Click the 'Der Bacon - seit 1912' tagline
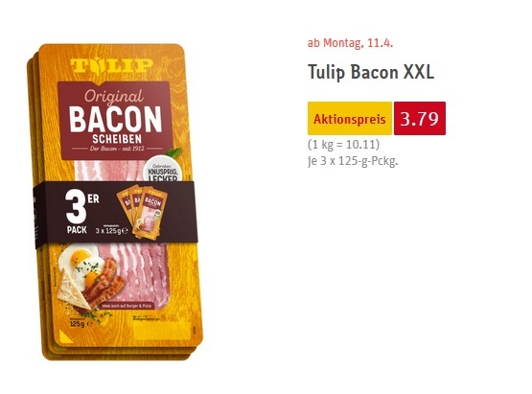 [117, 149]
